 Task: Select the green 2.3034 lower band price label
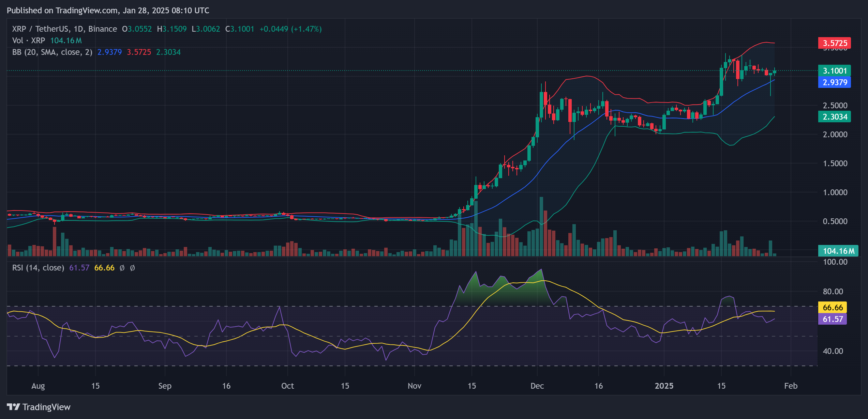[835, 117]
